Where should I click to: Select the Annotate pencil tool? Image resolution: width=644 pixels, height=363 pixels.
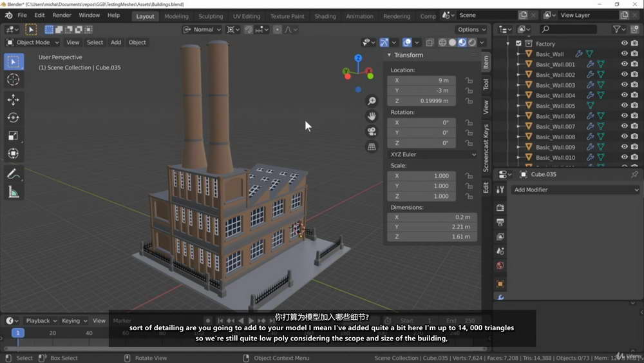14,174
